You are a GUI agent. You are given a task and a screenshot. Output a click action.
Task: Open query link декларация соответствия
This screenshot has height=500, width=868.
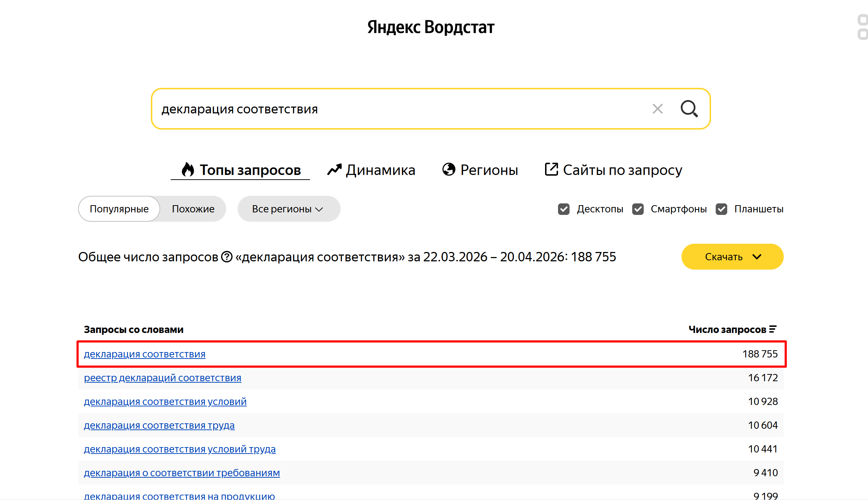145,354
